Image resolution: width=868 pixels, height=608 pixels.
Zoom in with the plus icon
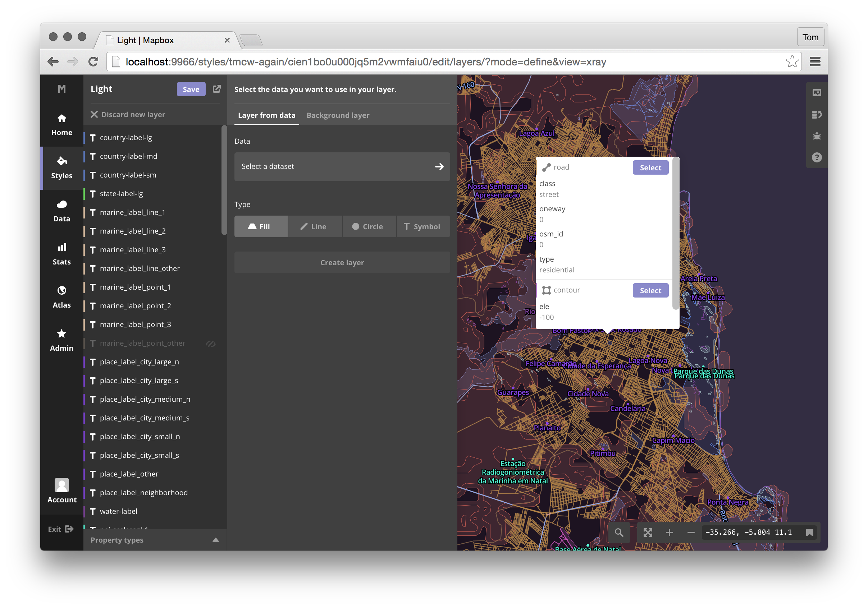pos(669,532)
